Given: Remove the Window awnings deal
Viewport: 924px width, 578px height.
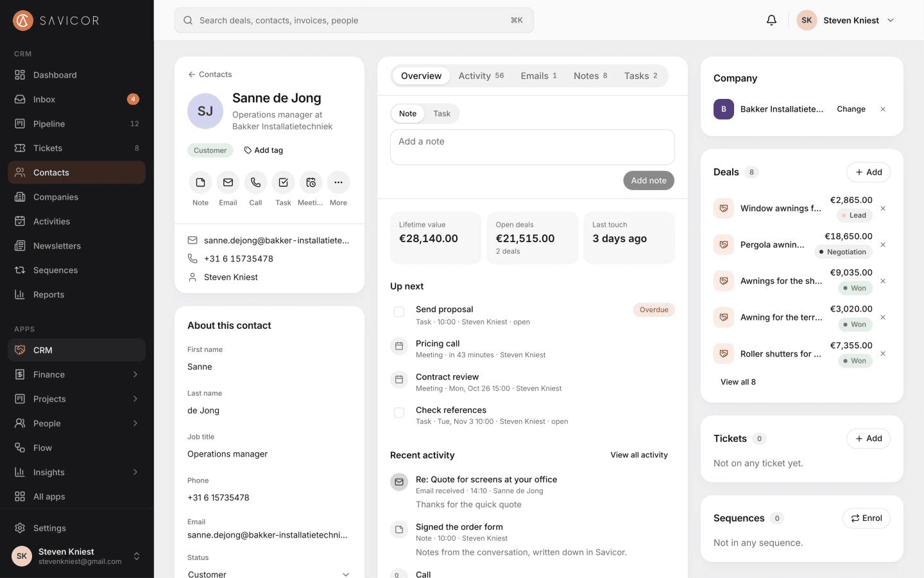Looking at the screenshot, I should click(x=883, y=208).
